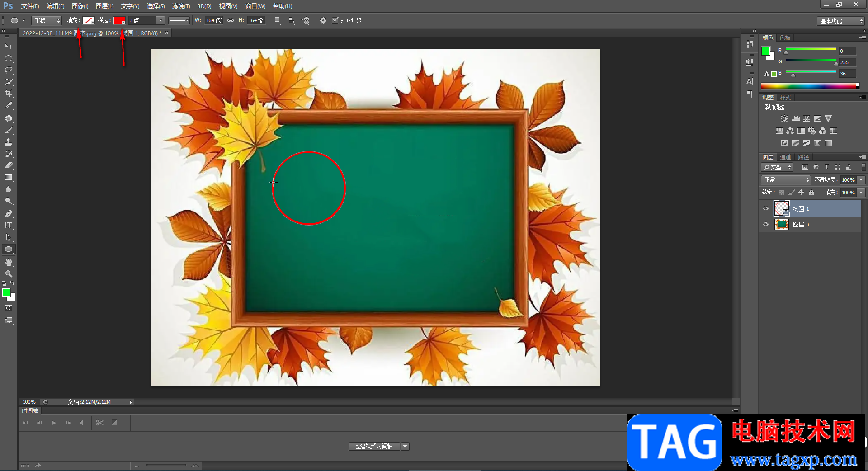Open the 文件(F) menu
This screenshot has width=868, height=471.
[x=30, y=6]
